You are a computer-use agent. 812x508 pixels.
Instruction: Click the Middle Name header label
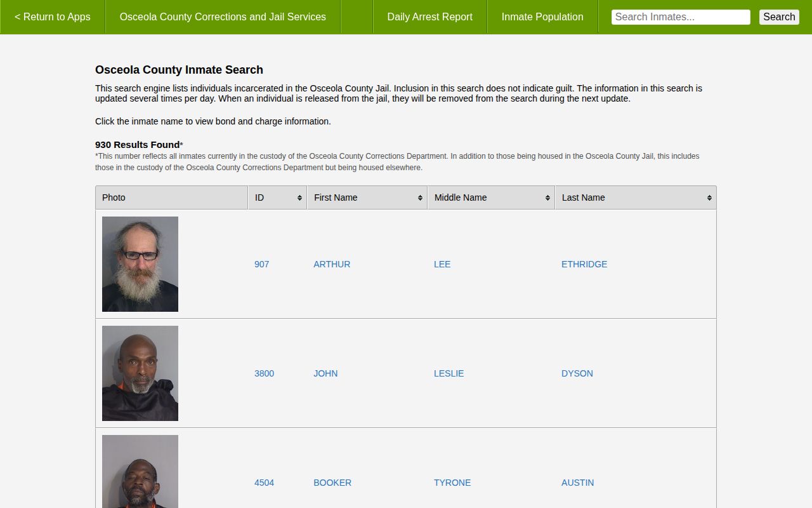click(x=461, y=197)
